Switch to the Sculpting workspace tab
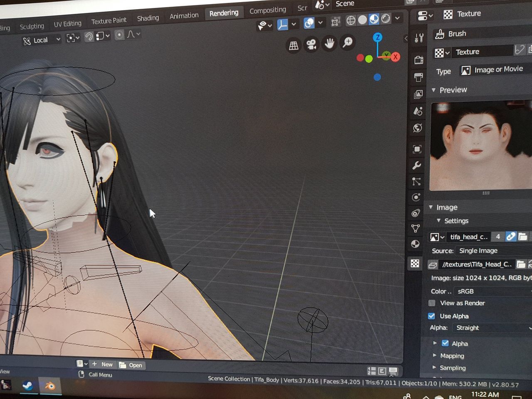 [x=32, y=26]
